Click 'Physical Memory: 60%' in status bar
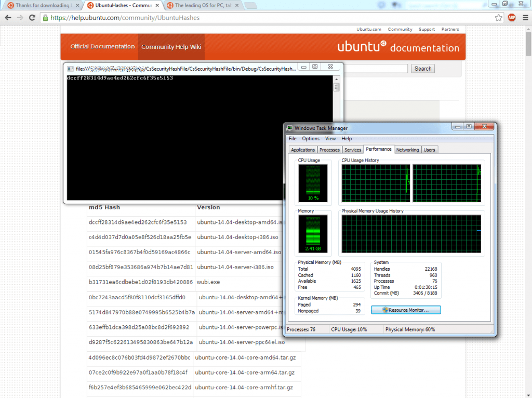The height and width of the screenshot is (398, 532). pos(410,329)
